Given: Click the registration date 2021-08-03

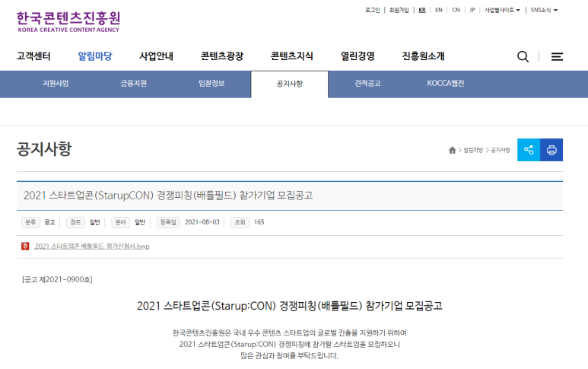Looking at the screenshot, I should 202,222.
